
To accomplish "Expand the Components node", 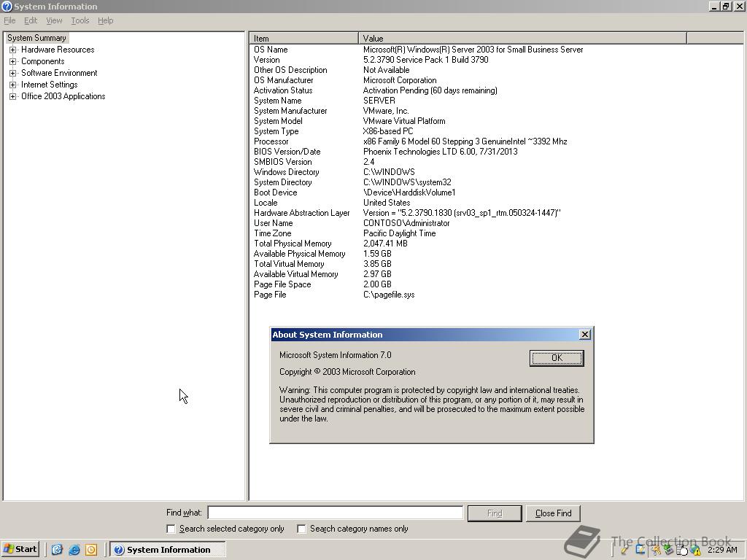I will [x=13, y=61].
